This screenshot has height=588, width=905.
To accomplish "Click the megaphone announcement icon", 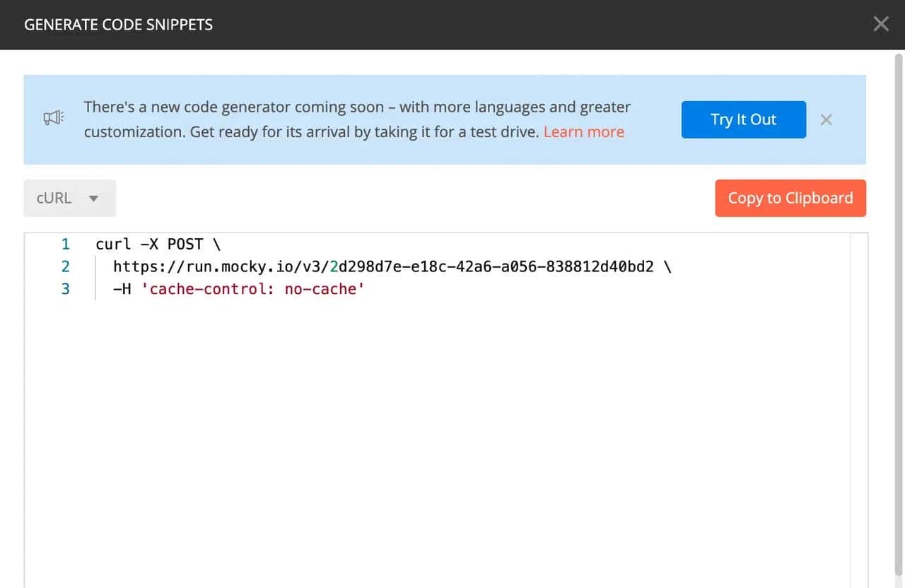I will click(x=54, y=119).
